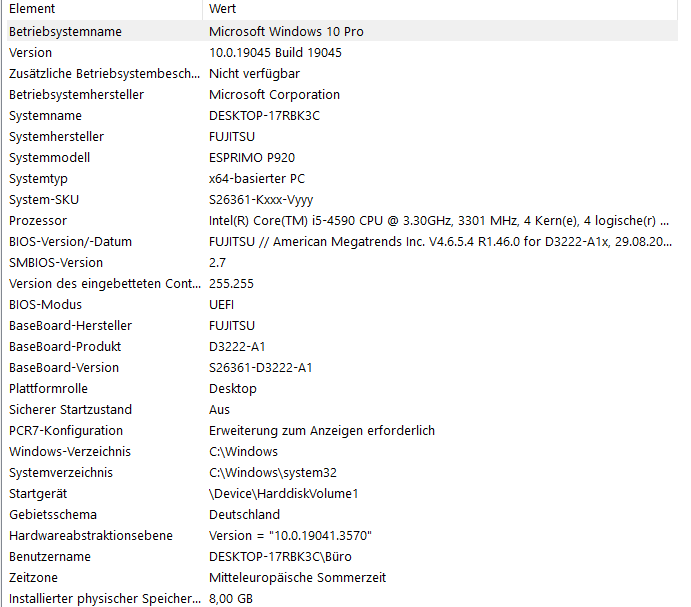Viewport: 691px width, 607px height.
Task: Select Zusätzliche Betriebsystembesch... row
Action: pyautogui.click(x=342, y=74)
